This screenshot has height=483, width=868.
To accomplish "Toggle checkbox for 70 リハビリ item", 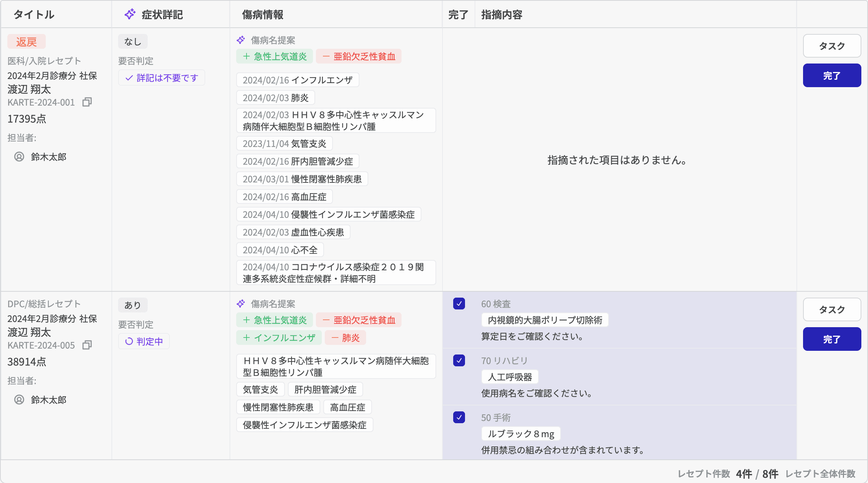I will point(459,360).
